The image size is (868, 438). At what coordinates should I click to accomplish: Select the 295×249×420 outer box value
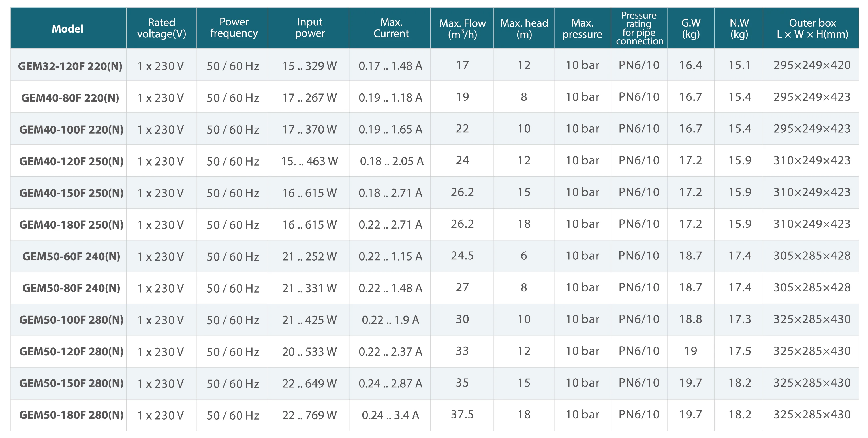click(812, 65)
